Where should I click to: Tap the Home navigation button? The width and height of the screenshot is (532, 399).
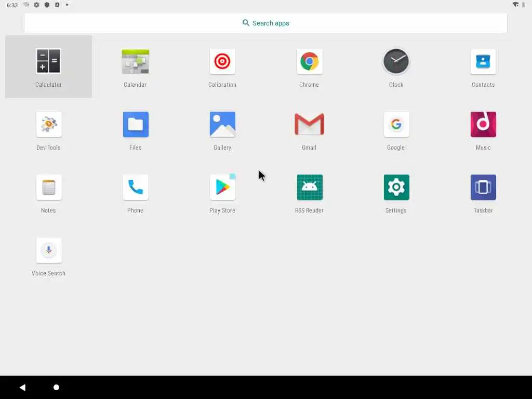click(56, 387)
